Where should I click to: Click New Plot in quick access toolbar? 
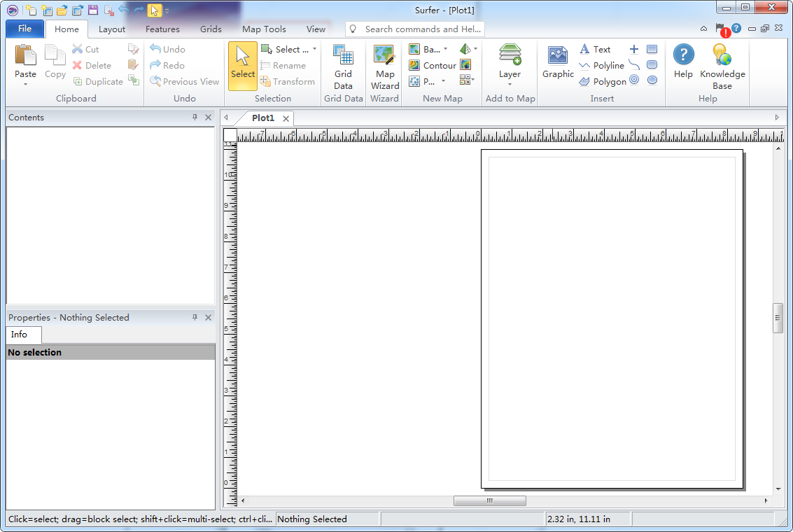pos(31,10)
